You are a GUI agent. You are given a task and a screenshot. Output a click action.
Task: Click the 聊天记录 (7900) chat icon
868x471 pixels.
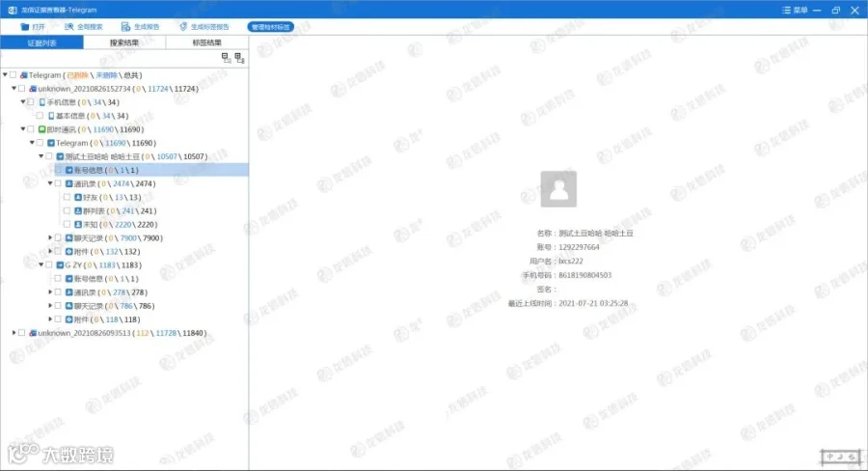pos(69,237)
